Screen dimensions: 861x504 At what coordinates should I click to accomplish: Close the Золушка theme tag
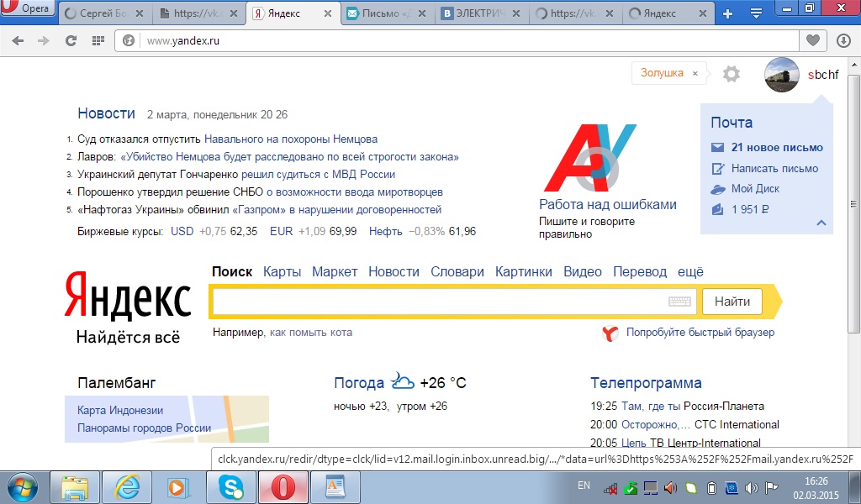tap(695, 74)
